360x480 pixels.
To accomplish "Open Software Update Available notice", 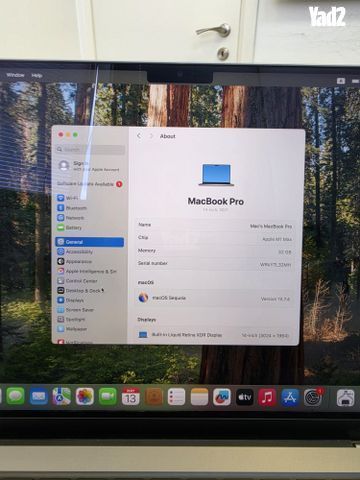I will point(90,184).
